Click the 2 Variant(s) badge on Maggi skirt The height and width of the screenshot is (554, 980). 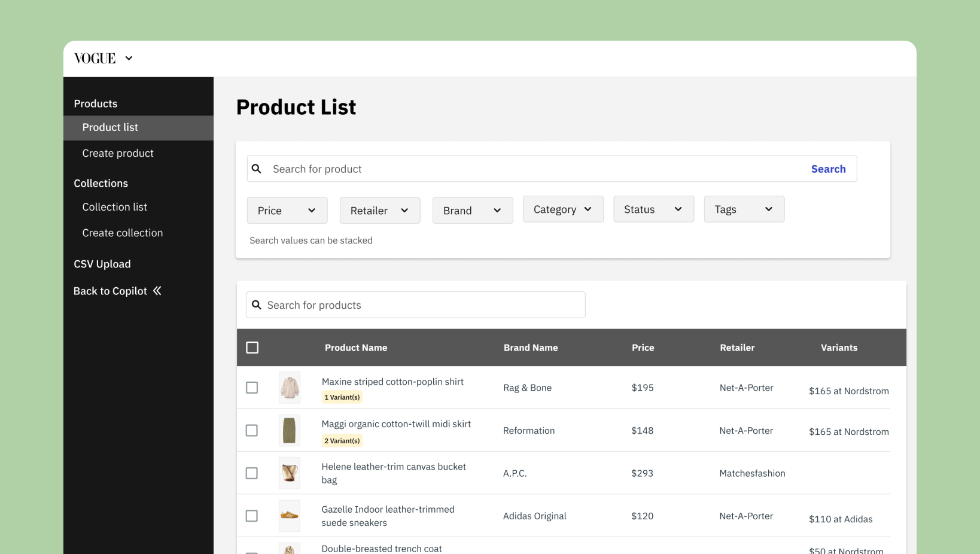coord(342,441)
